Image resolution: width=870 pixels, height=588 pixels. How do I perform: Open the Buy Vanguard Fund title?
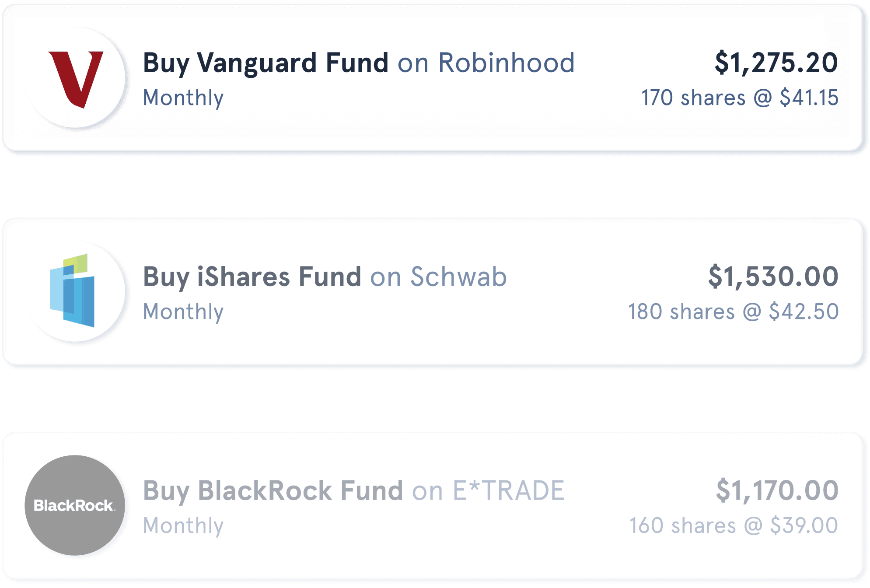[266, 63]
